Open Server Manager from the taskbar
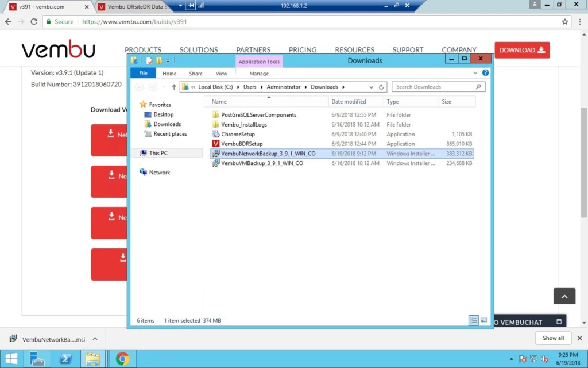 [x=37, y=359]
